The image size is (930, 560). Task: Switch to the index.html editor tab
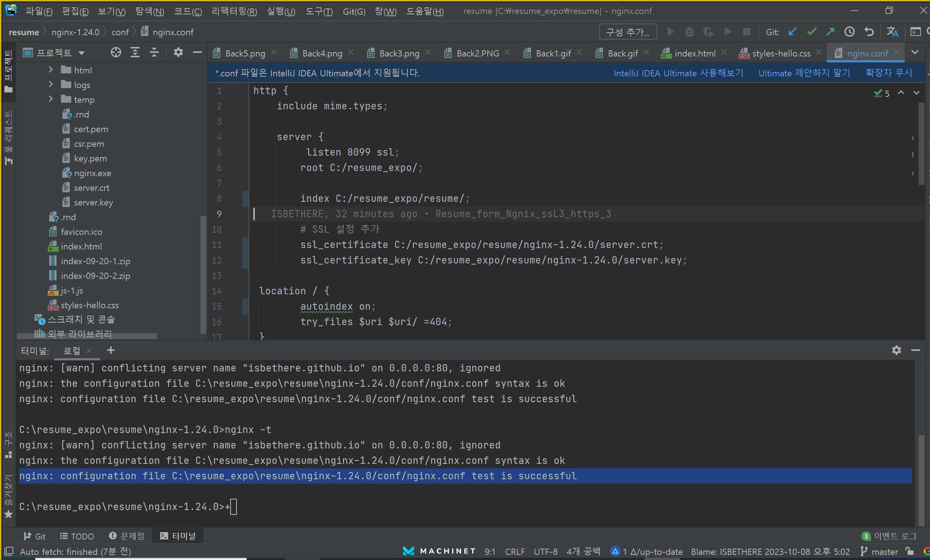(x=695, y=54)
